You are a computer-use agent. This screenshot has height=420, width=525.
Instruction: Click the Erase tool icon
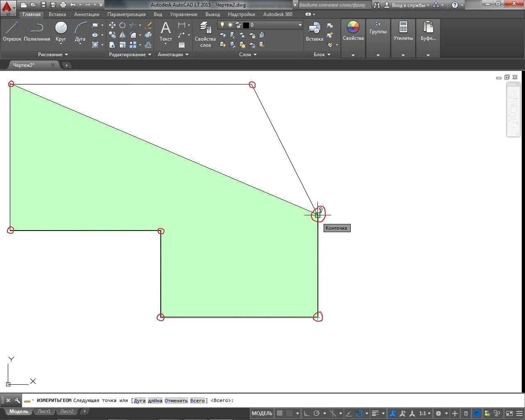tap(148, 25)
